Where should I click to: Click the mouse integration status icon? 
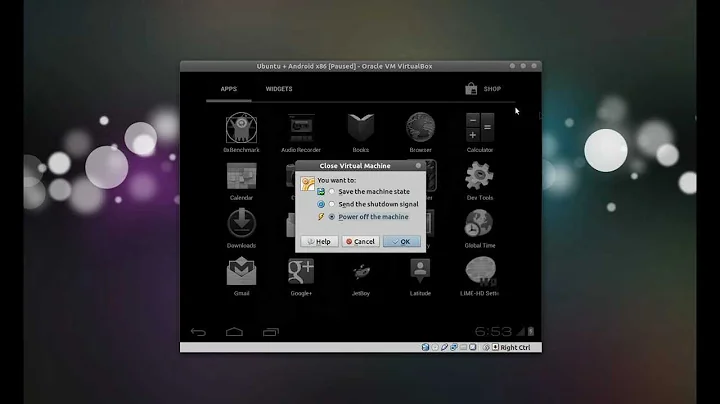point(486,348)
